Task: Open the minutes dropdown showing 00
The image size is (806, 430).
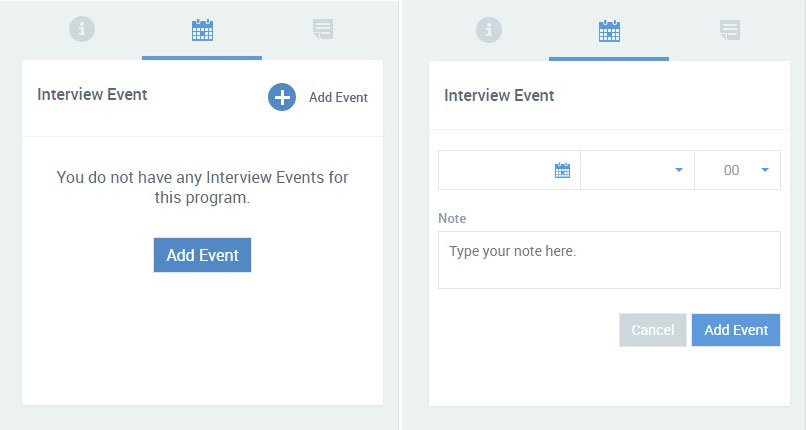Action: pos(738,170)
